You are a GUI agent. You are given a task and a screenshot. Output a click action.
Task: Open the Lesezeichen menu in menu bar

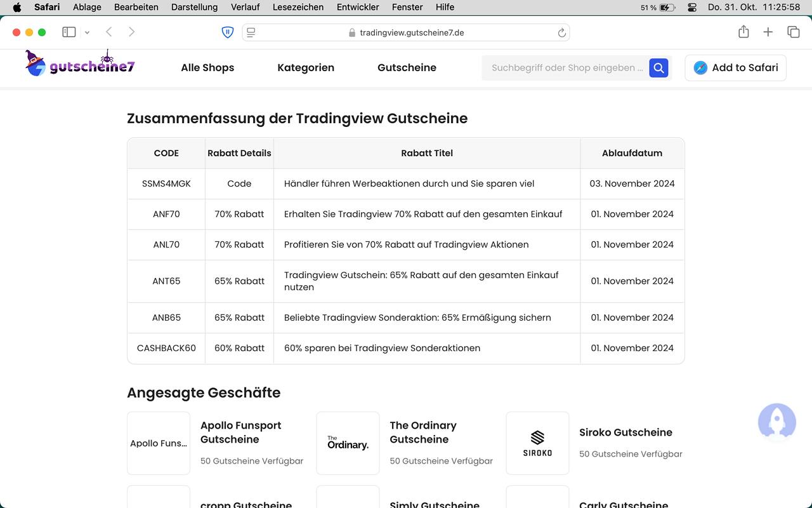tap(298, 7)
